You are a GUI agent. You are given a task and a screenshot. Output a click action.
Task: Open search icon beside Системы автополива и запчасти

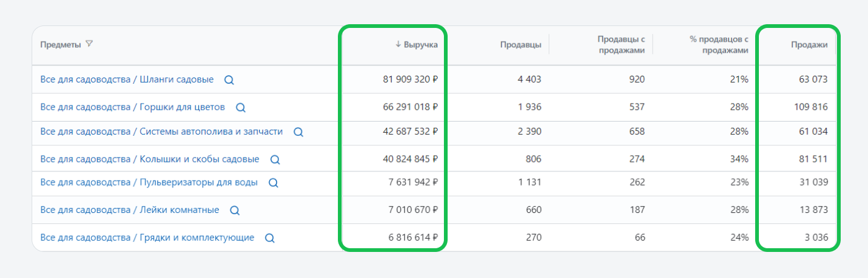point(298,132)
